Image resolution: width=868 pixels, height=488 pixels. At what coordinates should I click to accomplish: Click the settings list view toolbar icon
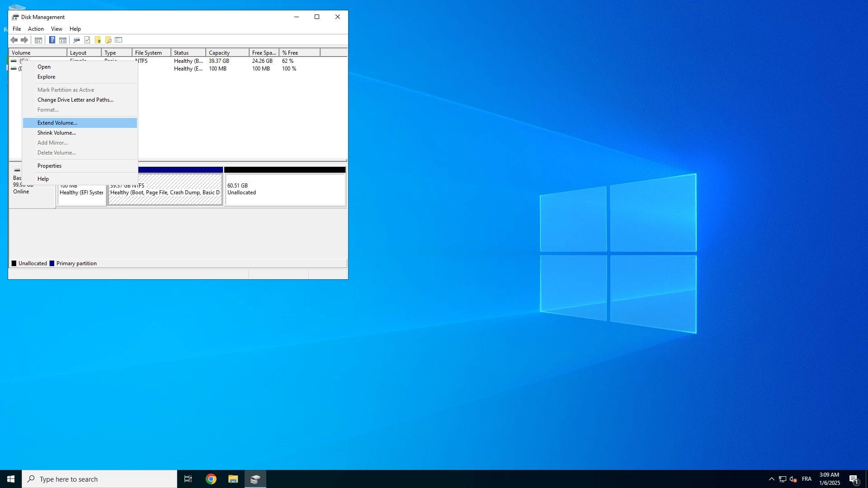(x=118, y=40)
